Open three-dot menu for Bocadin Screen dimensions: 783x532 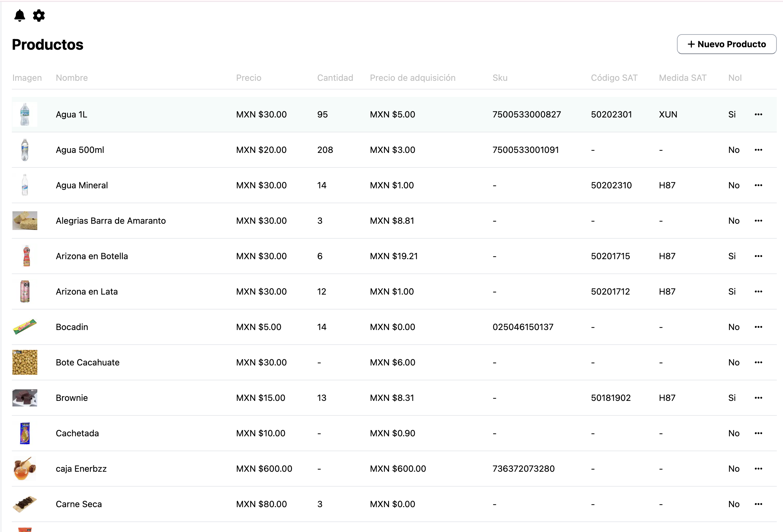[758, 327]
